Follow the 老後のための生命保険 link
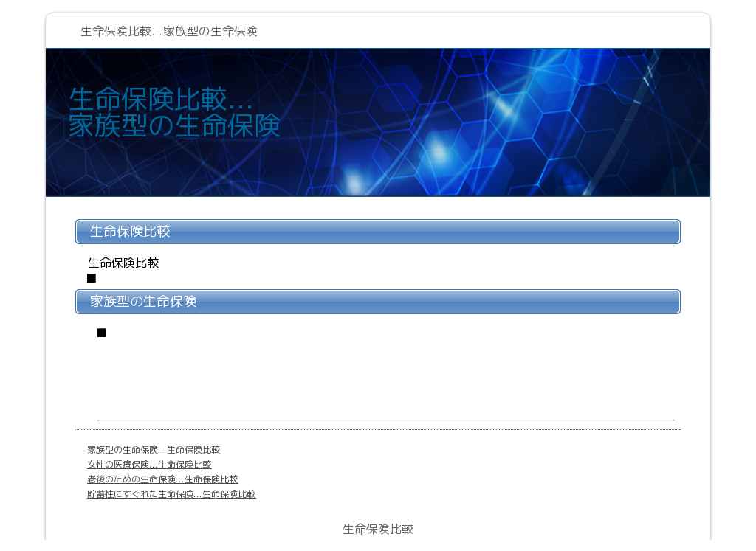The image size is (756, 551). [x=162, y=479]
